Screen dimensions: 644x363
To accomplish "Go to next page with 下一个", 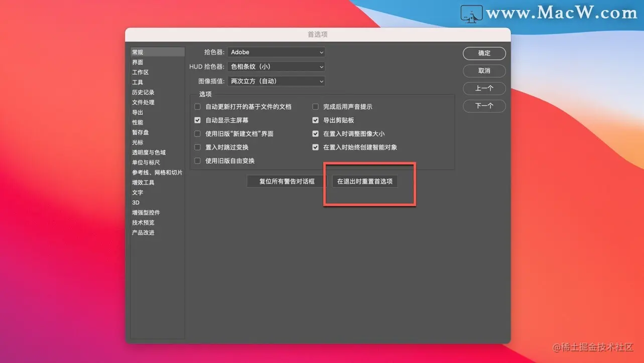I will (484, 106).
